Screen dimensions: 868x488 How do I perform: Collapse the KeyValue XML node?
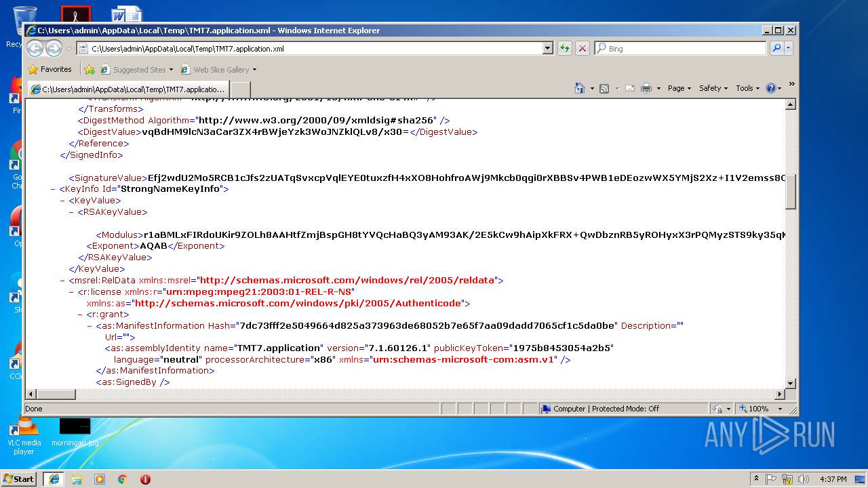tap(62, 201)
